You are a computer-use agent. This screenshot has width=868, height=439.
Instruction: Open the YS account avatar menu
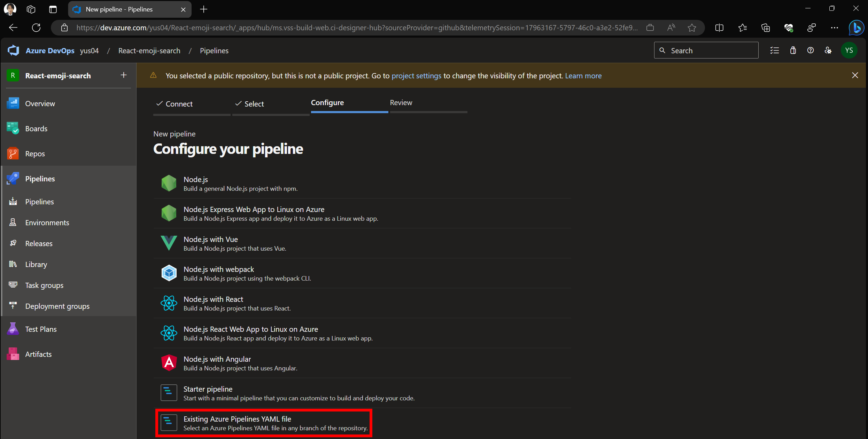[x=849, y=50]
